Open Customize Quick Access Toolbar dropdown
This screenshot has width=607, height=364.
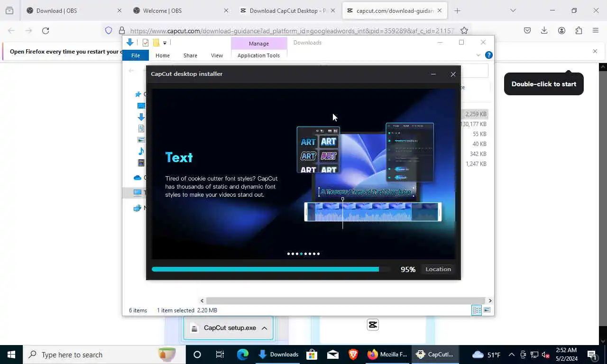click(165, 43)
